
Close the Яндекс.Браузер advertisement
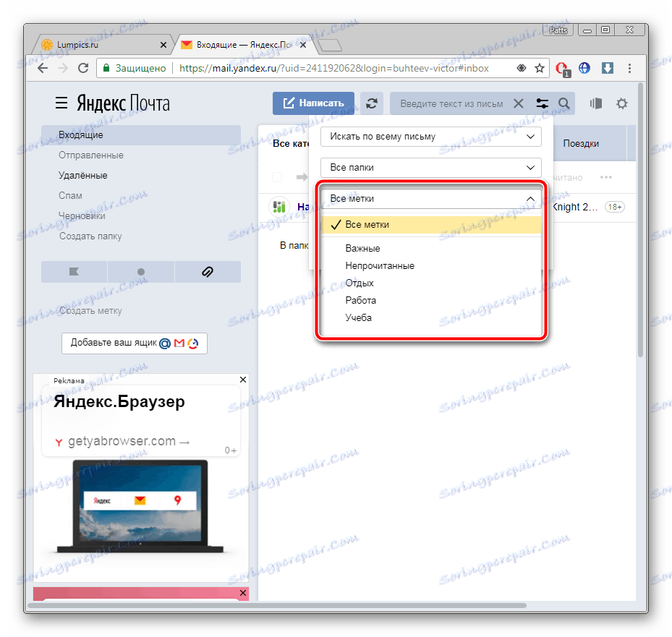(x=243, y=380)
